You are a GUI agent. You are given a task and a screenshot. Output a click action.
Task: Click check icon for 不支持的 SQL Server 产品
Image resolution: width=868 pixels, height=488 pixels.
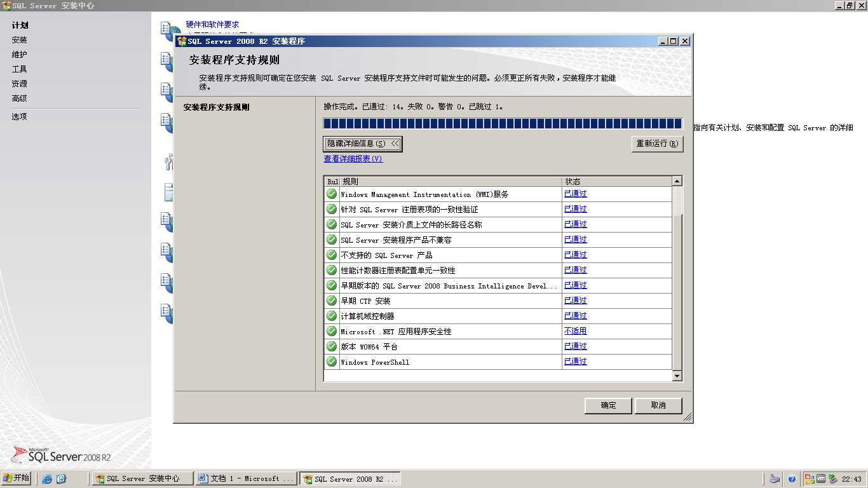(x=332, y=255)
